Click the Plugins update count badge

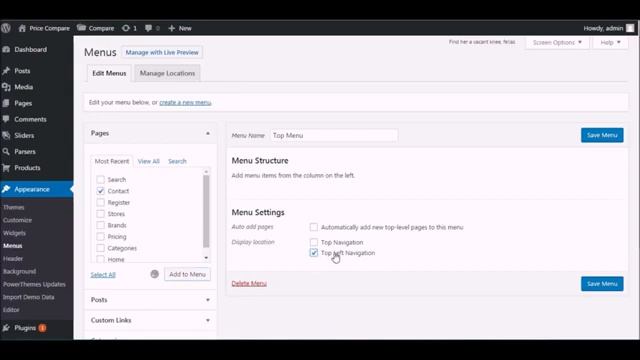pos(42,328)
